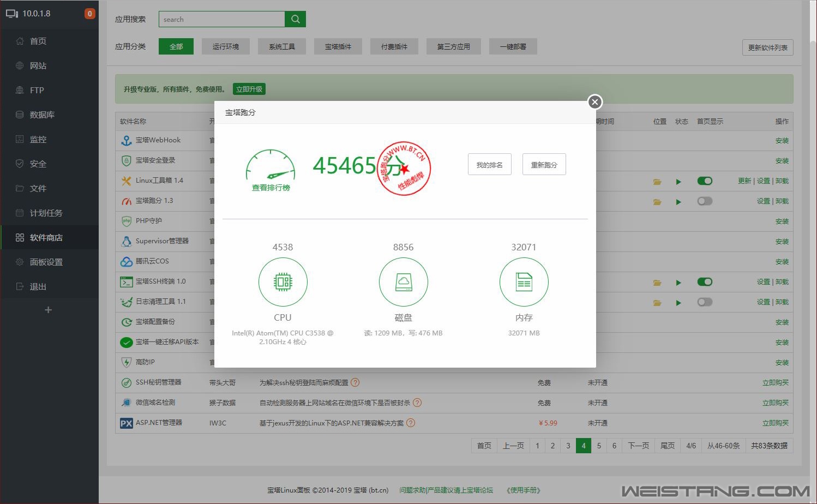Open the 监控 monitoring page
Image resolution: width=817 pixels, height=504 pixels.
[38, 139]
